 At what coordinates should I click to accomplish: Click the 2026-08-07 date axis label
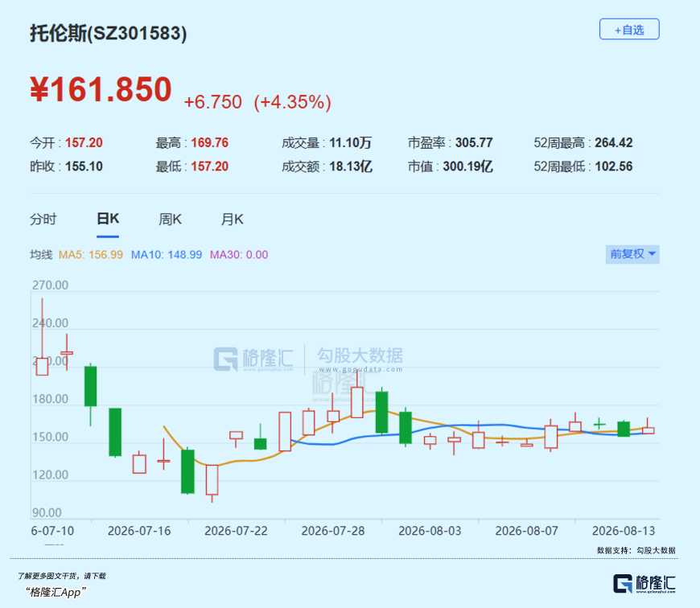tap(527, 531)
